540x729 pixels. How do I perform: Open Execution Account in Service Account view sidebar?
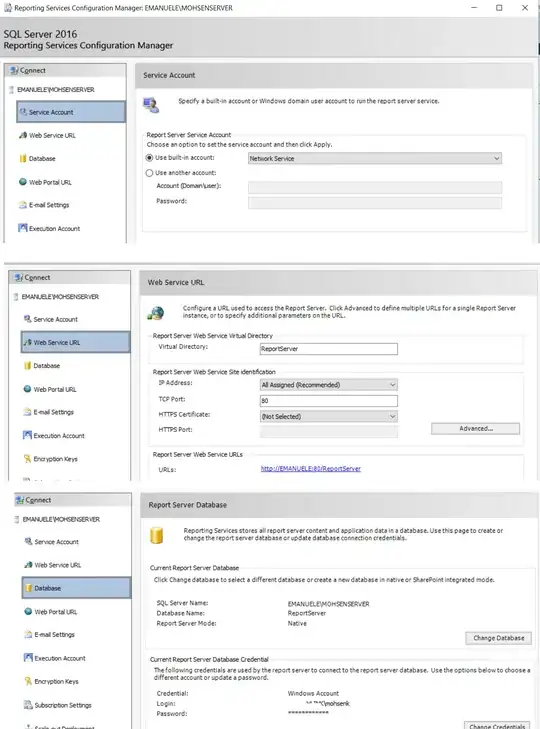(x=49, y=228)
